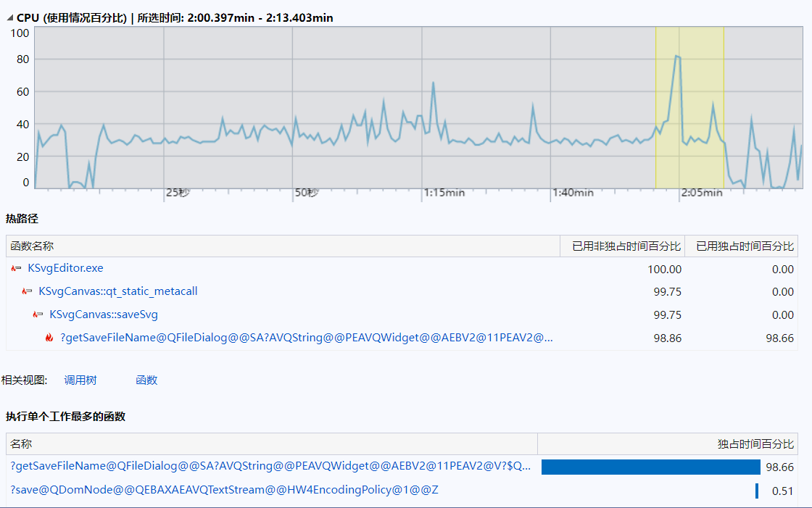This screenshot has width=812, height=508.
Task: Select the 99.75 value in qt_static_metacall row
Action: (668, 292)
